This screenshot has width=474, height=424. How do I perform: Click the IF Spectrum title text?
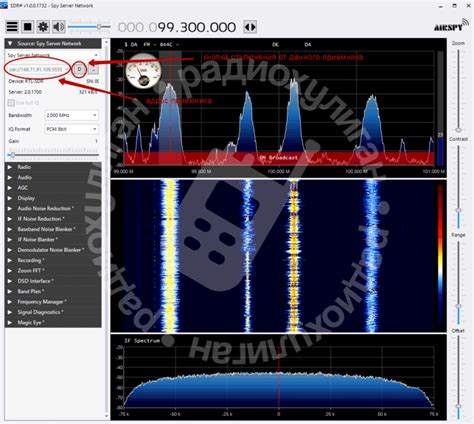tap(142, 341)
